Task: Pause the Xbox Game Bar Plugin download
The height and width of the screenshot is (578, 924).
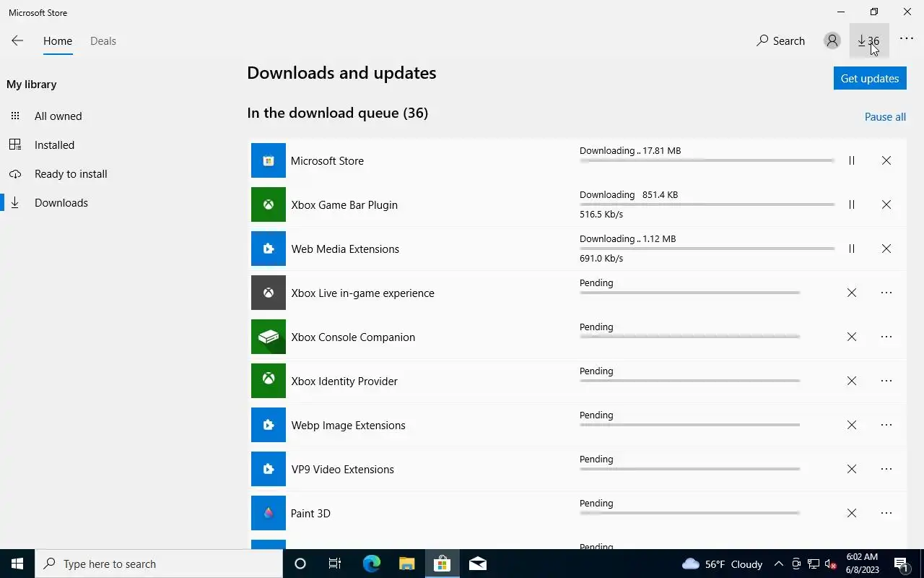Action: 852,204
